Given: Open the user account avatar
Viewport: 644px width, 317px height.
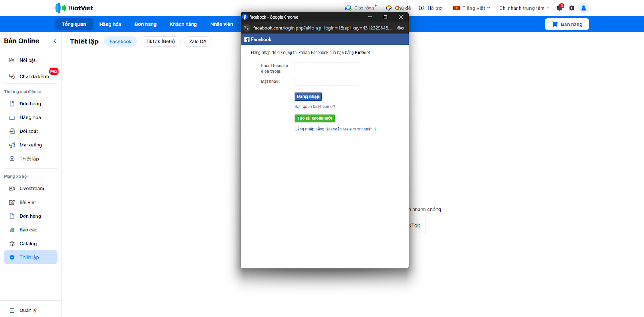Looking at the screenshot, I should (x=584, y=8).
